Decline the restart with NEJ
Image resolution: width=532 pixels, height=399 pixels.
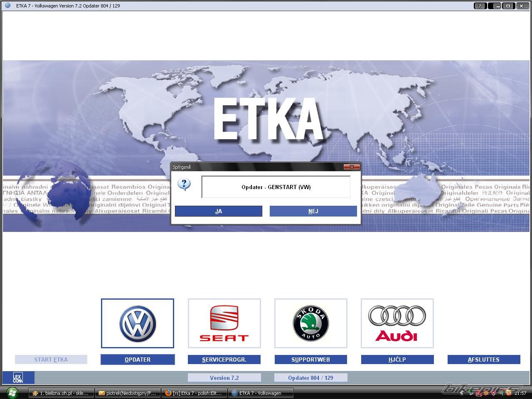pos(313,211)
